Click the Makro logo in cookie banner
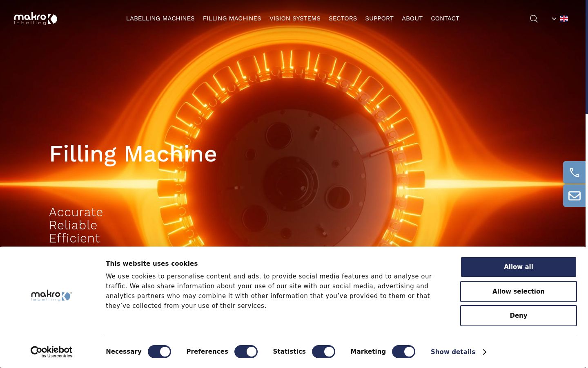Viewport: 588px width, 368px height. point(51,296)
